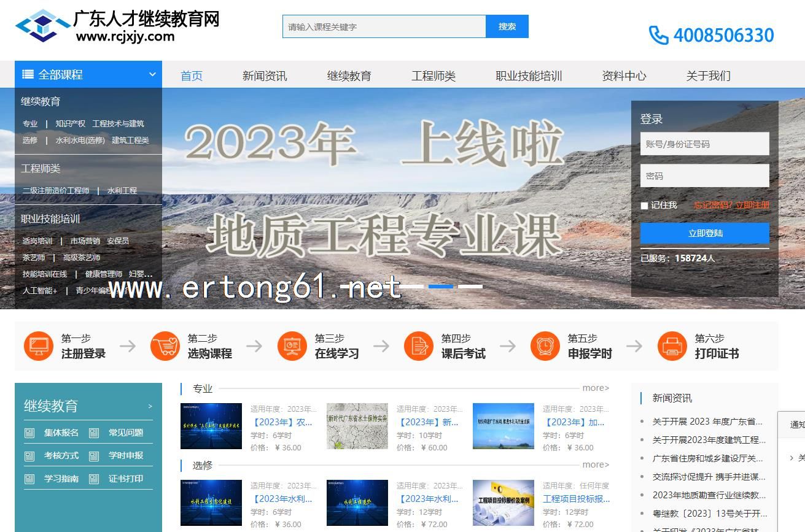This screenshot has height=532, width=805.
Task: Click the shopping cart icon for 选购课程
Action: (x=165, y=346)
